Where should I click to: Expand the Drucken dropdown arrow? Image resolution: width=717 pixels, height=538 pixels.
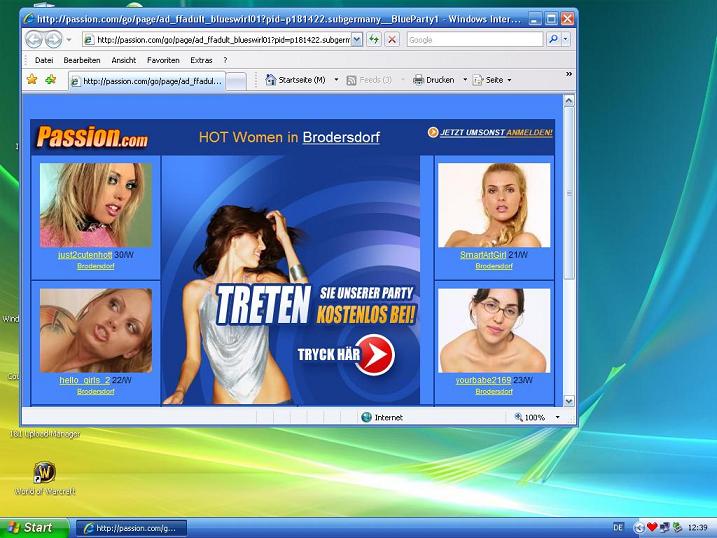465,80
